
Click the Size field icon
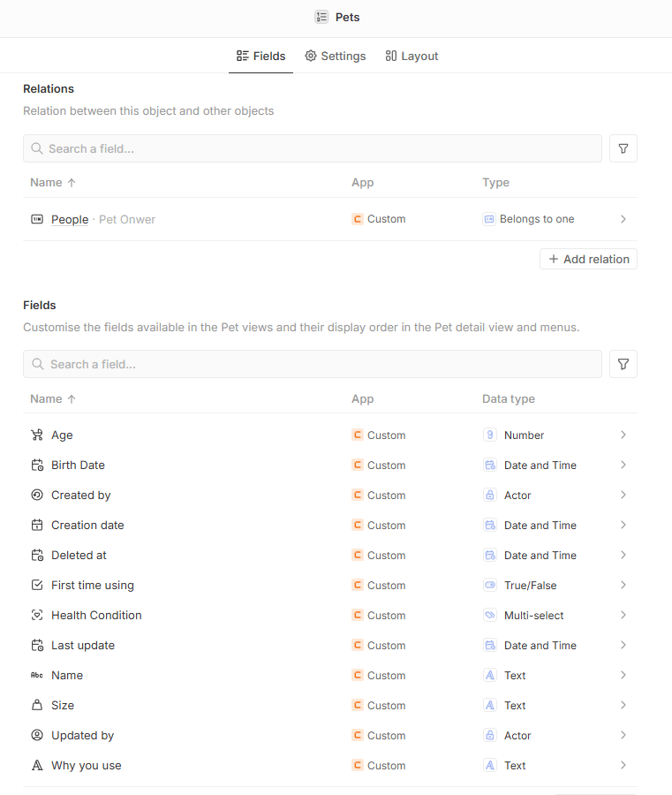tap(37, 705)
